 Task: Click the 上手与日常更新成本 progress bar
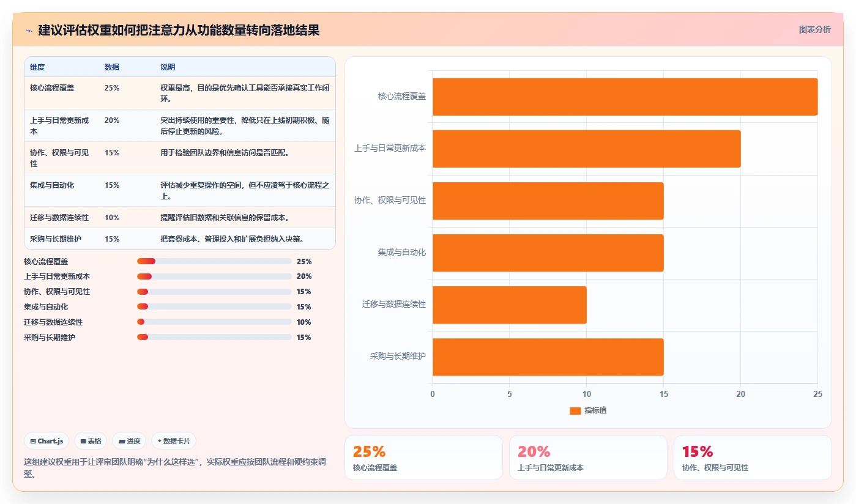click(x=214, y=276)
